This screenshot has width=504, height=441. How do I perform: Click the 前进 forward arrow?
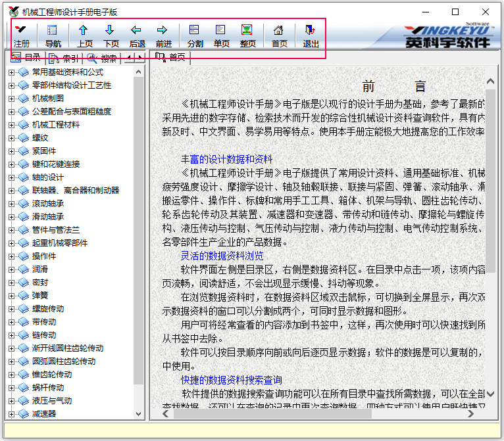coord(163,36)
